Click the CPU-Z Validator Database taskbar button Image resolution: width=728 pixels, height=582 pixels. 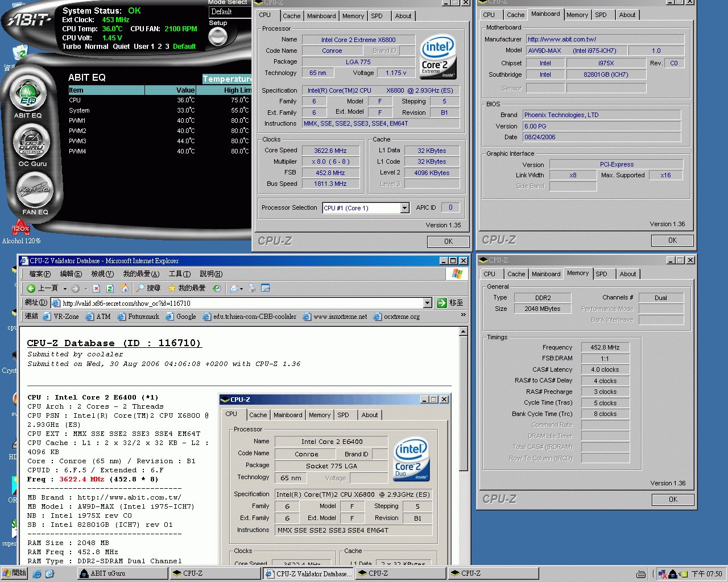(x=309, y=573)
